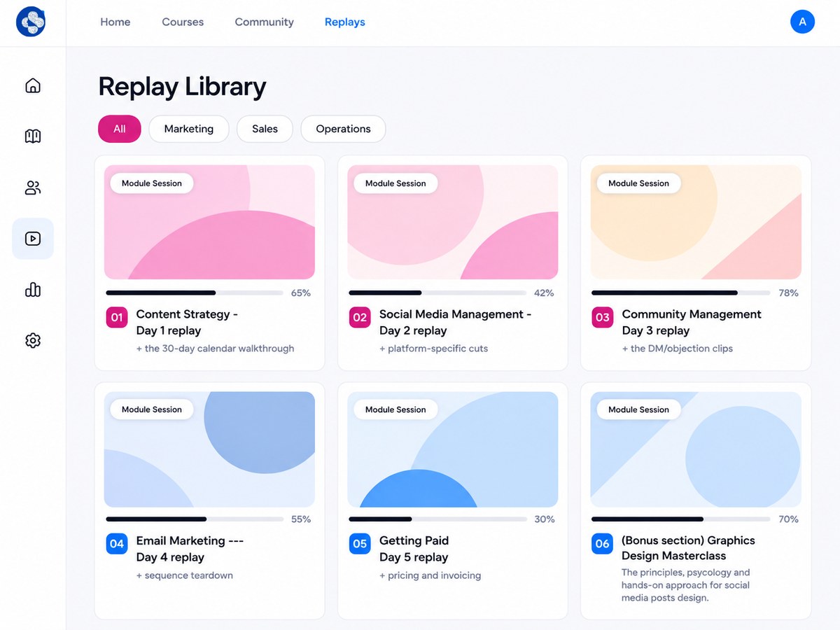Select Replays in top navigation
840x630 pixels.
pyautogui.click(x=345, y=22)
